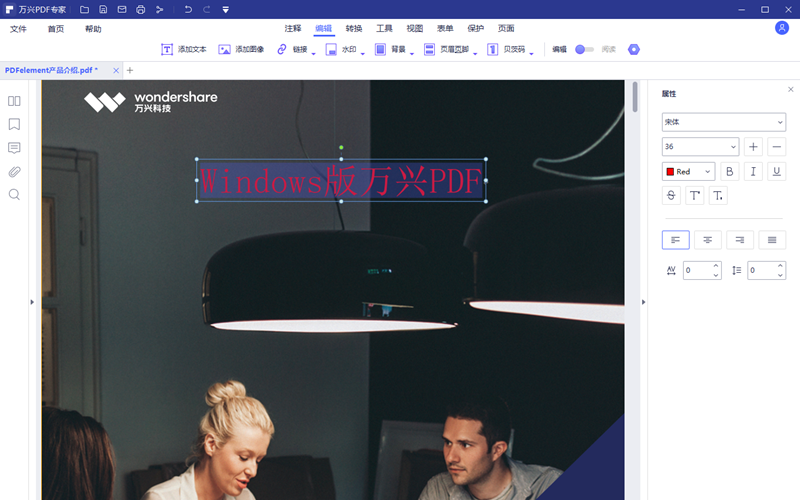
Task: Click the print icon in title bar
Action: coord(140,9)
